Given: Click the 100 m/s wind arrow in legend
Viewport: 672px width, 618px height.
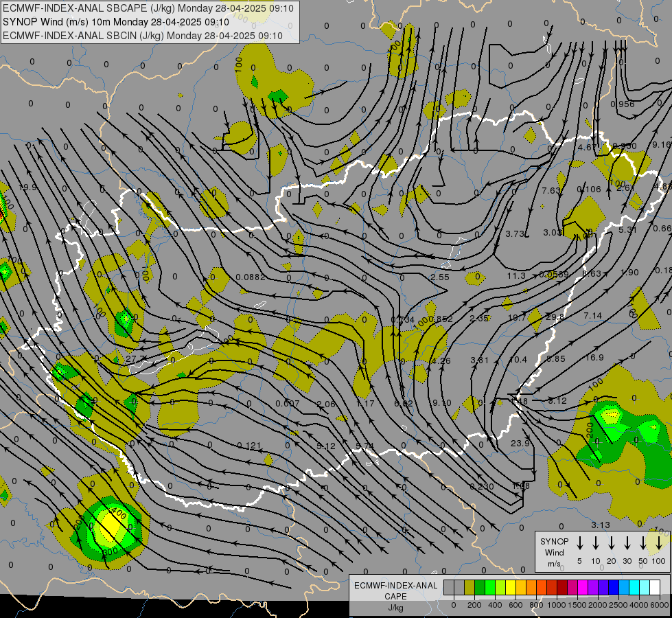Looking at the screenshot, I should point(659,542).
